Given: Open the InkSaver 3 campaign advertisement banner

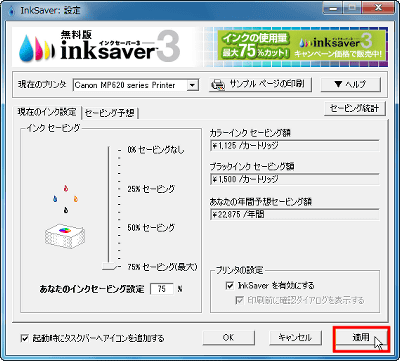Looking at the screenshot, I should point(302,47).
